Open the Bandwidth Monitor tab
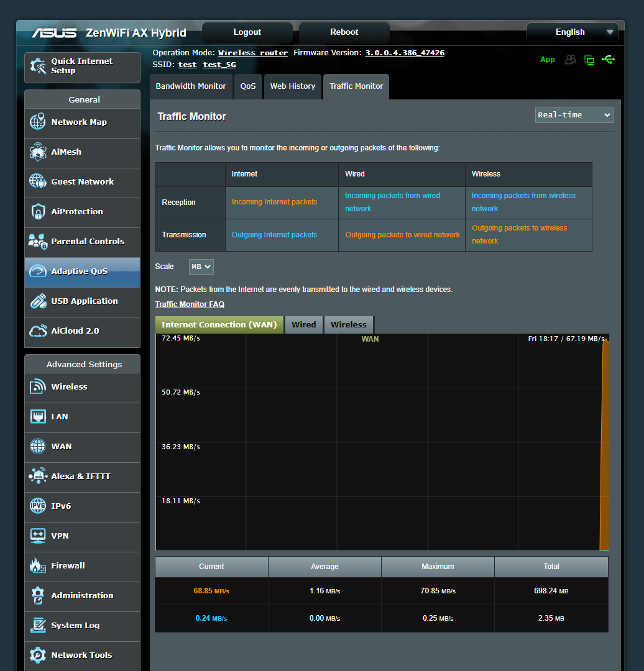 (x=191, y=86)
